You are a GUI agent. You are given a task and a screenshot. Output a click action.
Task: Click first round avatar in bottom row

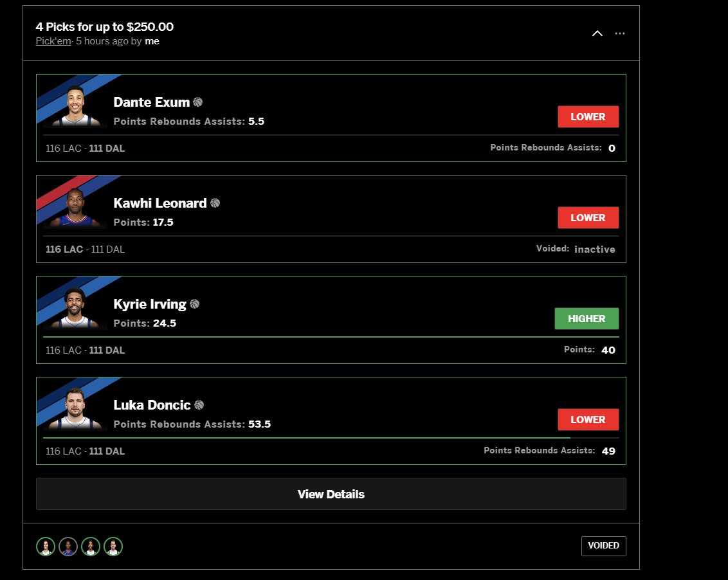coord(46,546)
